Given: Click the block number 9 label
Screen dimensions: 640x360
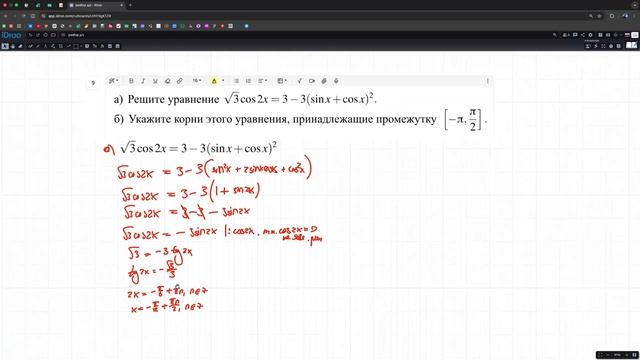Looking at the screenshot, I should click(x=93, y=83).
